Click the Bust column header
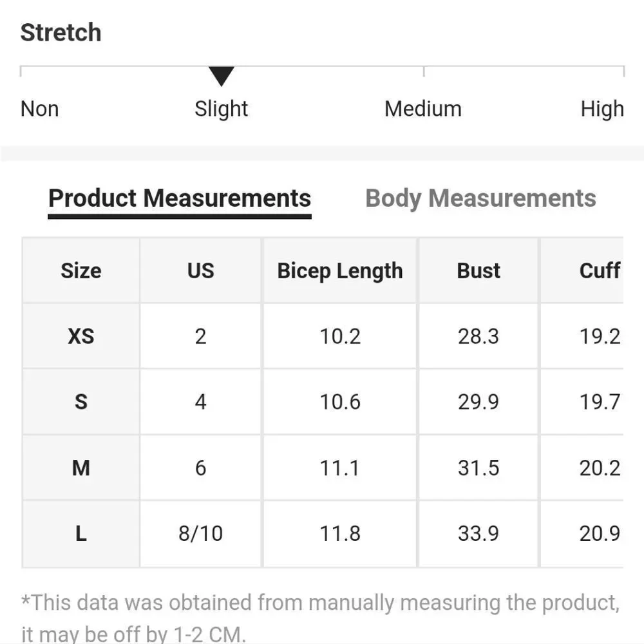 [478, 270]
